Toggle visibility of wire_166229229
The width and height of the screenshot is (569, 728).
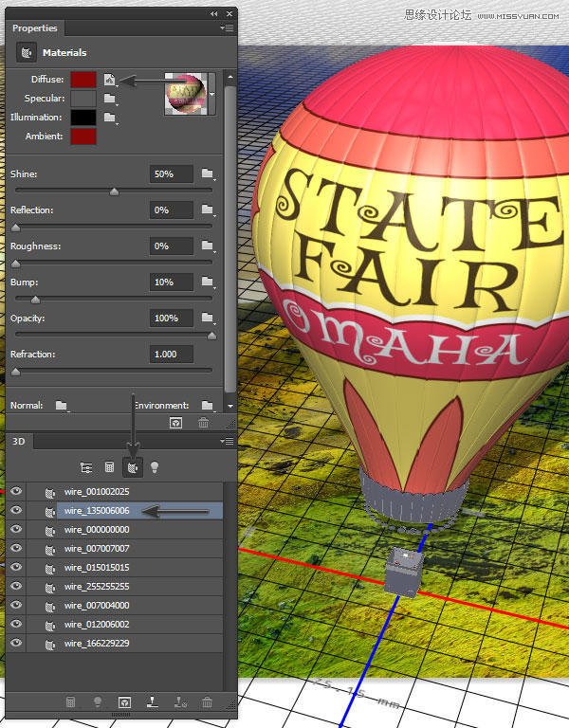[x=16, y=643]
